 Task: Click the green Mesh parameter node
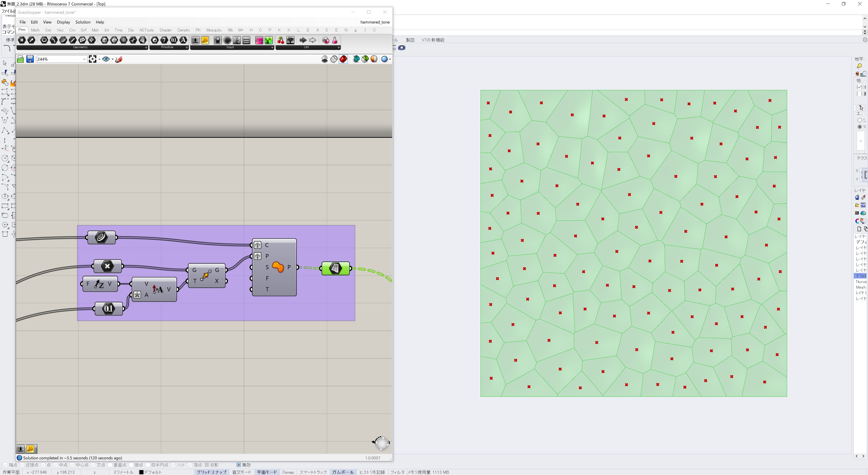336,268
